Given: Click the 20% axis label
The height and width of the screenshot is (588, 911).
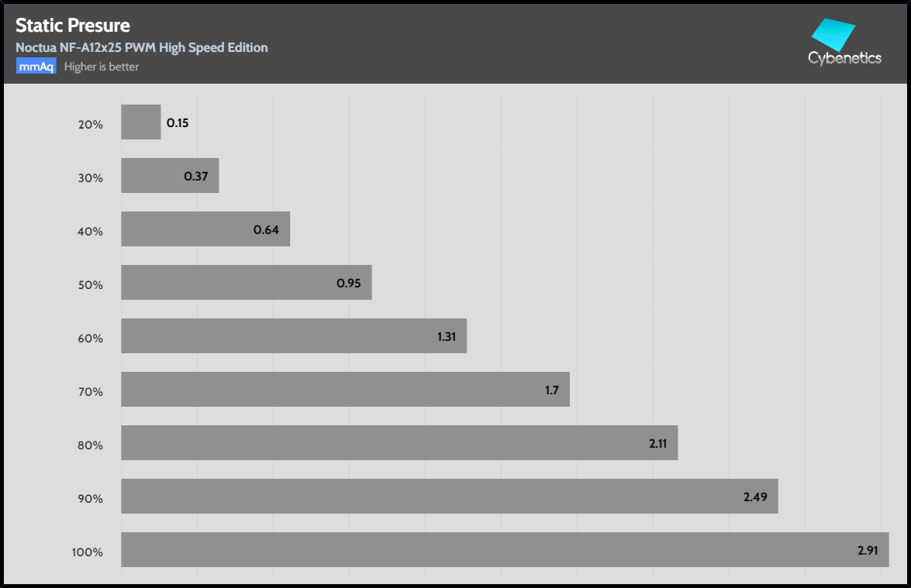Looking at the screenshot, I should (91, 124).
